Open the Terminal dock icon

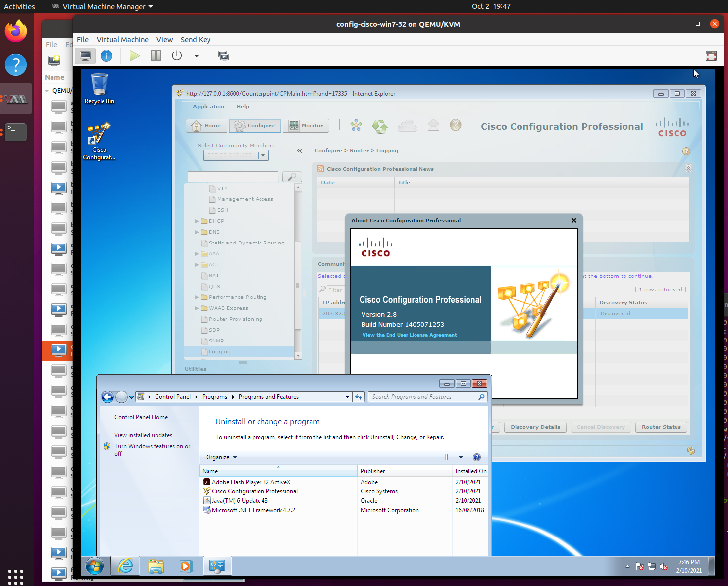click(16, 132)
